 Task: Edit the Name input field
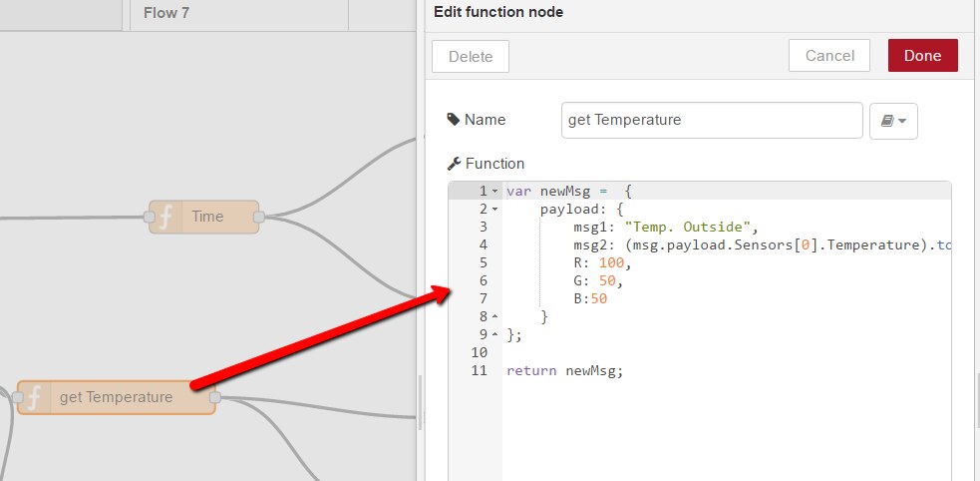coord(712,120)
